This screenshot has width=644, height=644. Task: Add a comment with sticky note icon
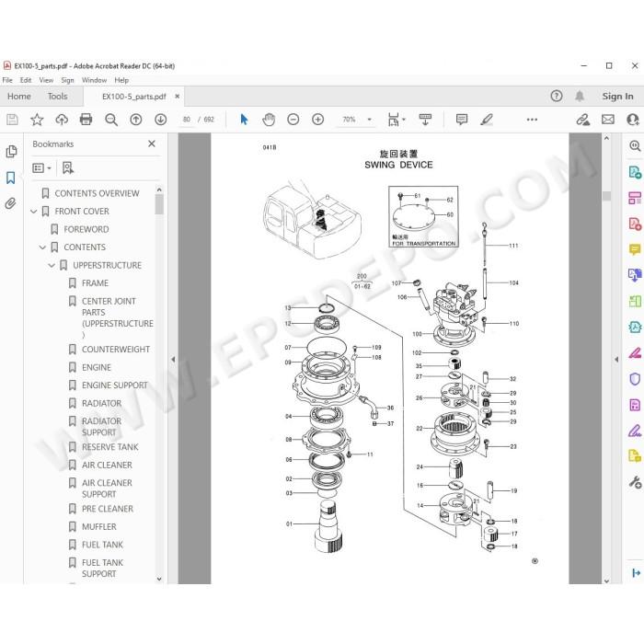pos(462,120)
